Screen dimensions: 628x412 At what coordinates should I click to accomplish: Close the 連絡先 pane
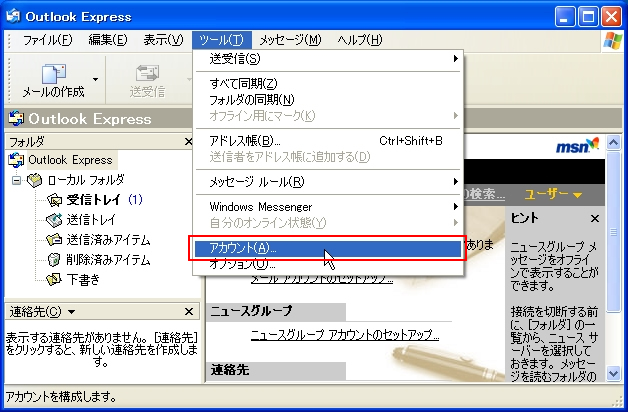(x=189, y=312)
